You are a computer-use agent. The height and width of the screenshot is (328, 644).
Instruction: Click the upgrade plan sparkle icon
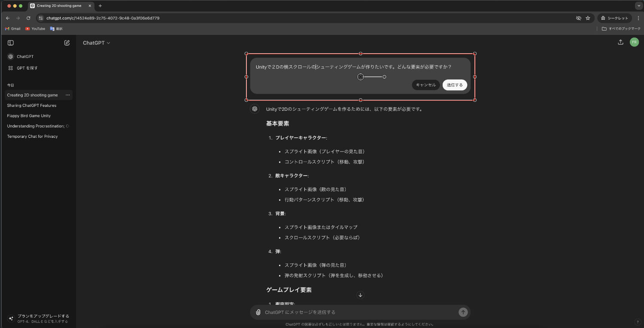point(11,319)
